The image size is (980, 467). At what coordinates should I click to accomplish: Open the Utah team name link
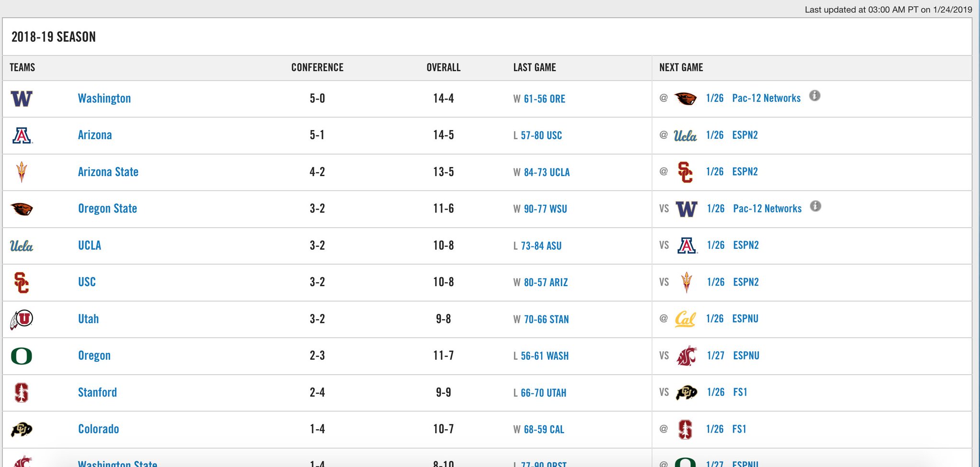pos(89,319)
